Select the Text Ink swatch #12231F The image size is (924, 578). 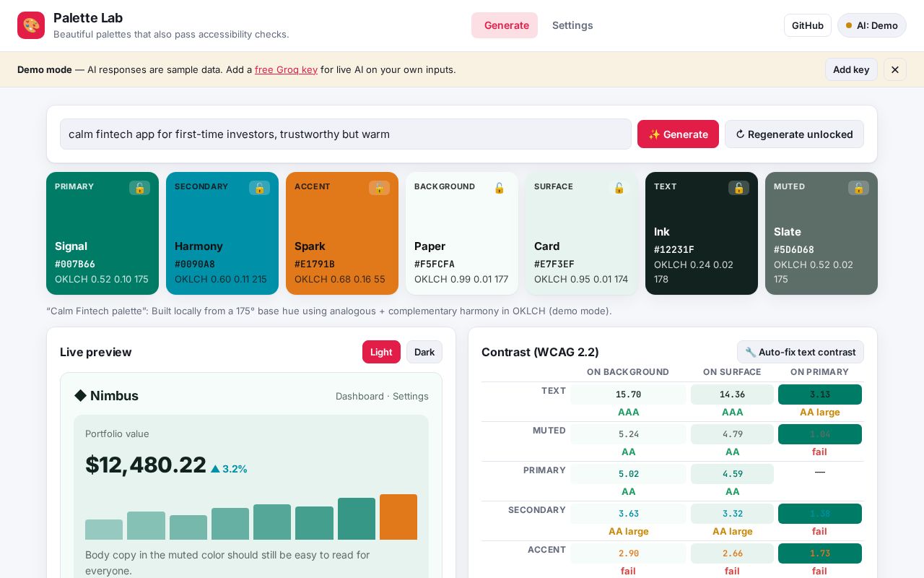tap(702, 233)
